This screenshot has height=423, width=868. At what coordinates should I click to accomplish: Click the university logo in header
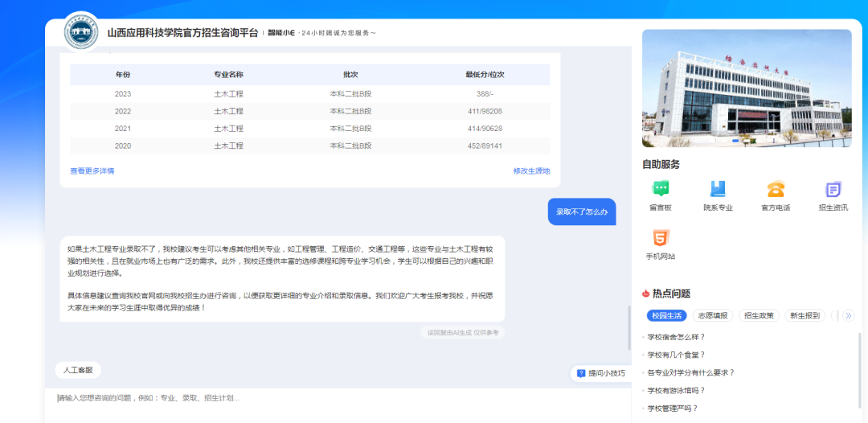pyautogui.click(x=80, y=34)
